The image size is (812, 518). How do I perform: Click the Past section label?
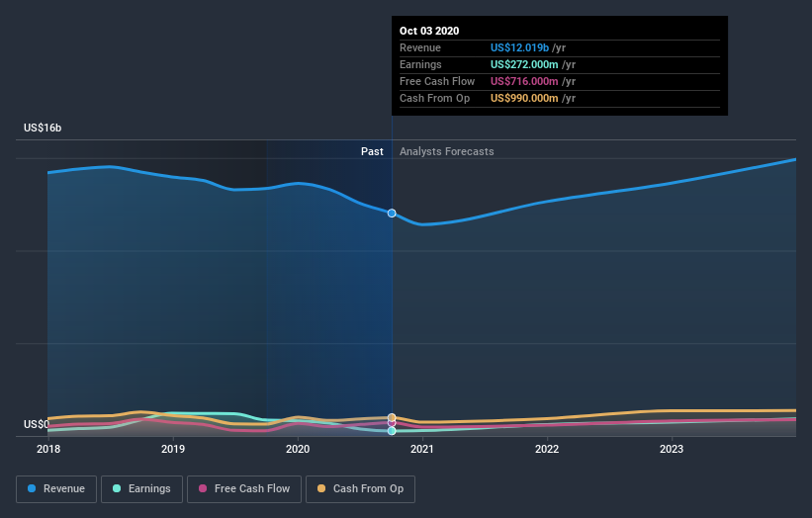(x=372, y=151)
